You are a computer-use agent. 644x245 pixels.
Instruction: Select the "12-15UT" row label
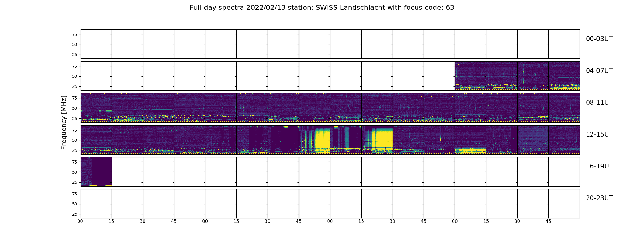point(599,134)
